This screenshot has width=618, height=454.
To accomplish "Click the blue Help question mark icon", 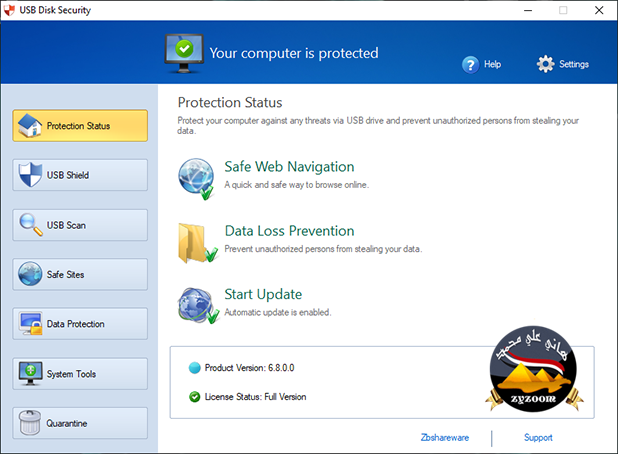I will point(470,65).
